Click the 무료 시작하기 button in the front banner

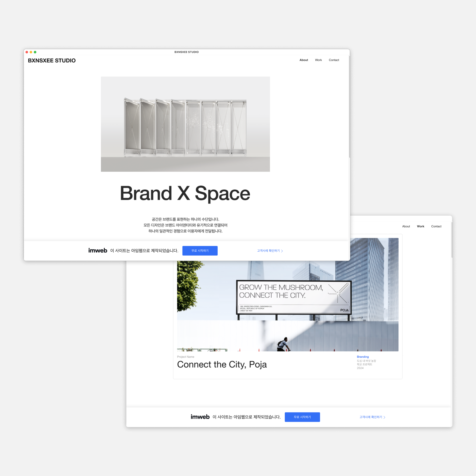pyautogui.click(x=200, y=251)
